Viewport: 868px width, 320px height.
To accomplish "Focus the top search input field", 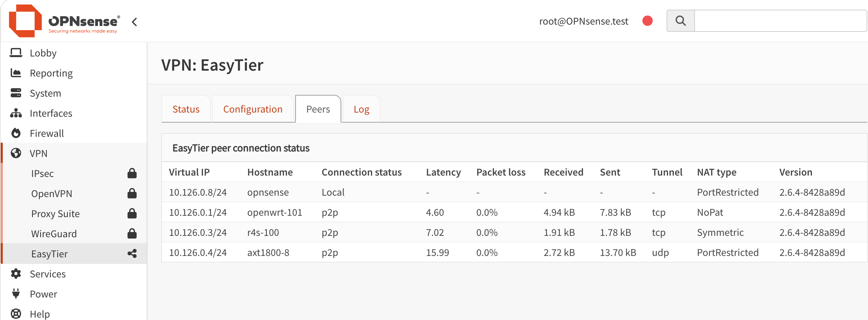I will click(780, 21).
